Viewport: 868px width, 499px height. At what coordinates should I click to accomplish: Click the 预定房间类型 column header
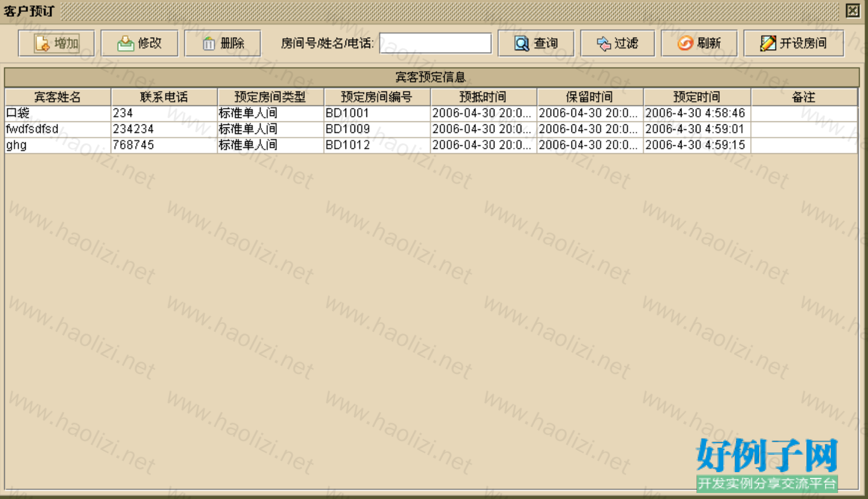(270, 97)
